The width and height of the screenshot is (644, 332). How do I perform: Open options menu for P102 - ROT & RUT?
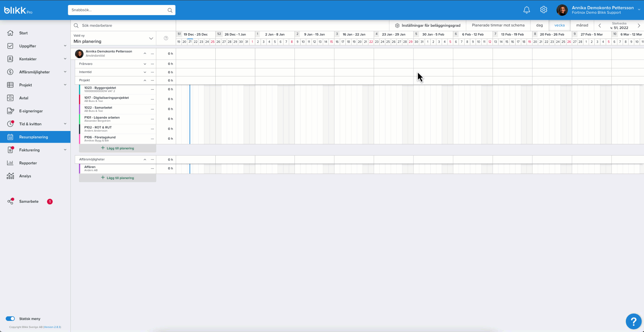[x=152, y=129]
